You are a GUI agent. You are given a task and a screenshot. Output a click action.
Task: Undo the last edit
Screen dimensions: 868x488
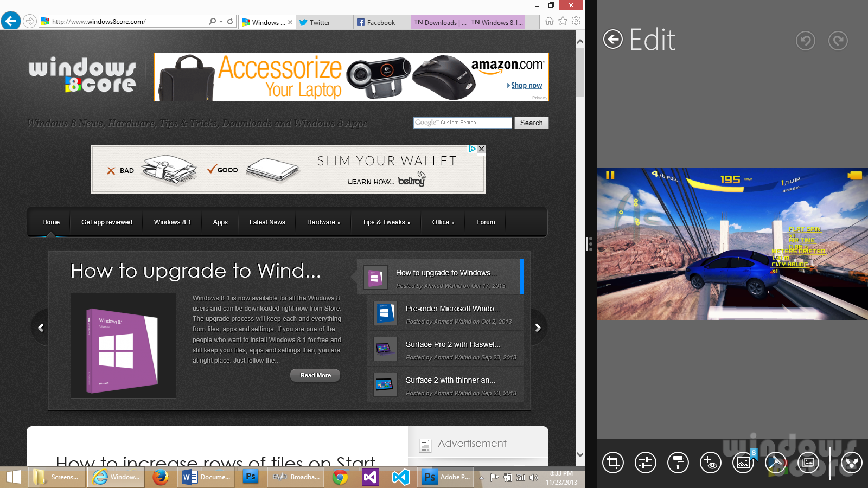point(806,41)
